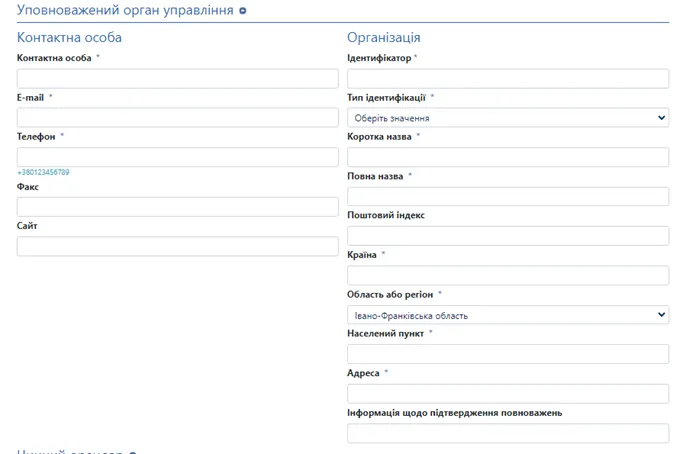
Task: Select the Телефон input field
Action: [178, 157]
